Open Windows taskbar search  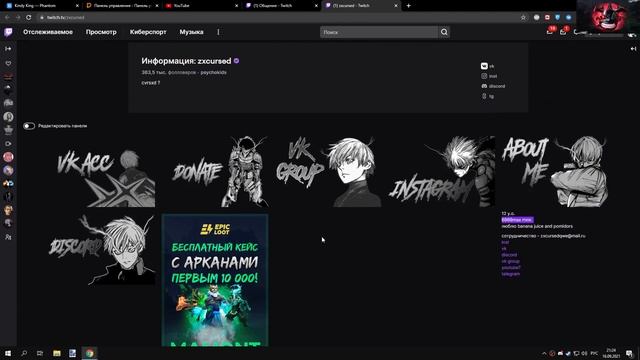tap(24, 353)
